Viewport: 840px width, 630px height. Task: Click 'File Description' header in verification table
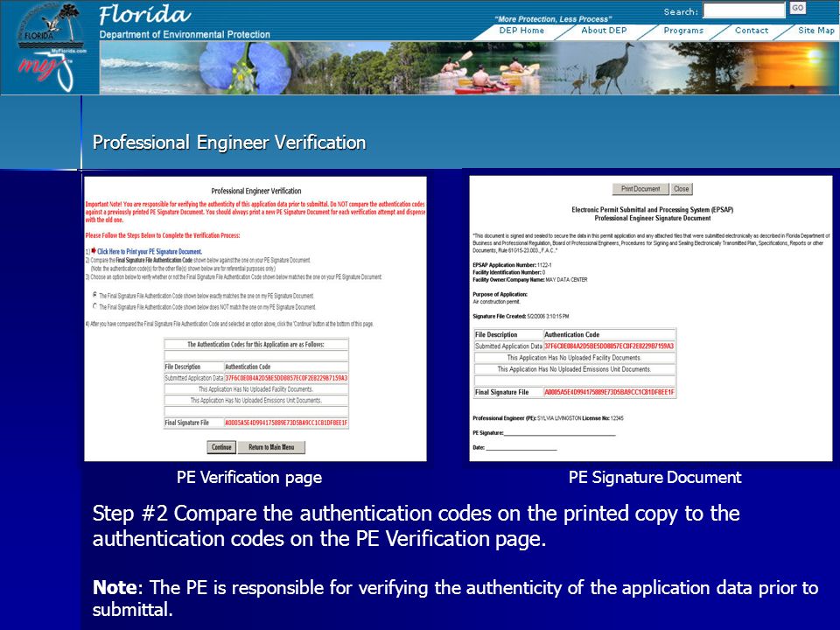(182, 367)
